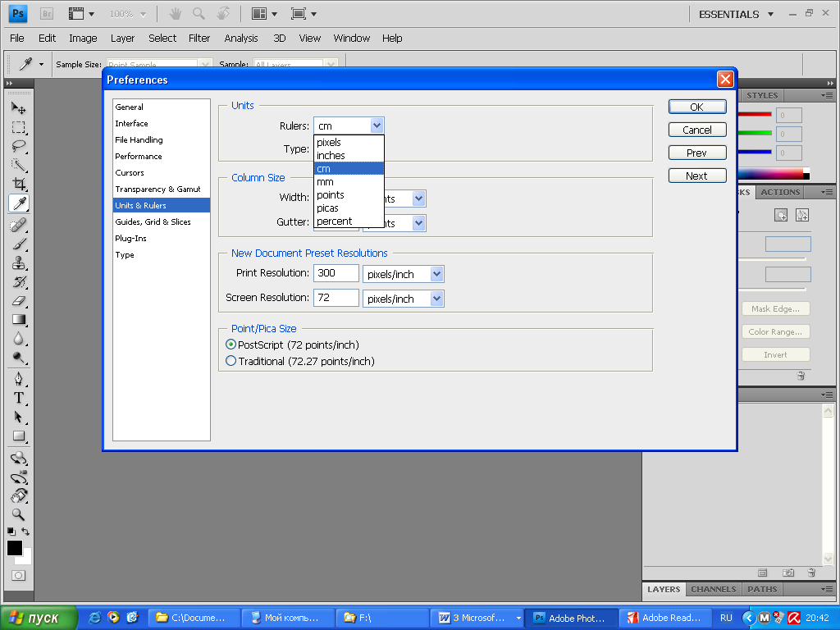
Task: Toggle Quick Mask mode icon
Action: (x=18, y=575)
